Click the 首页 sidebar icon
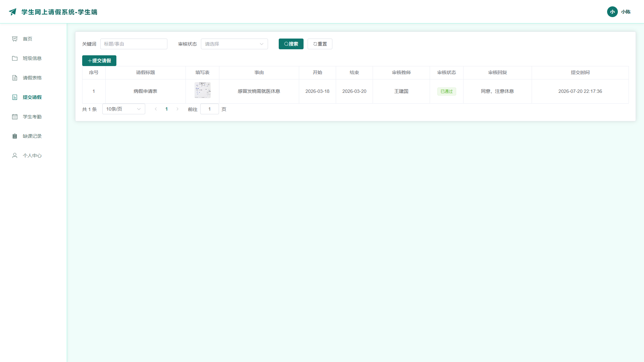 click(15, 39)
